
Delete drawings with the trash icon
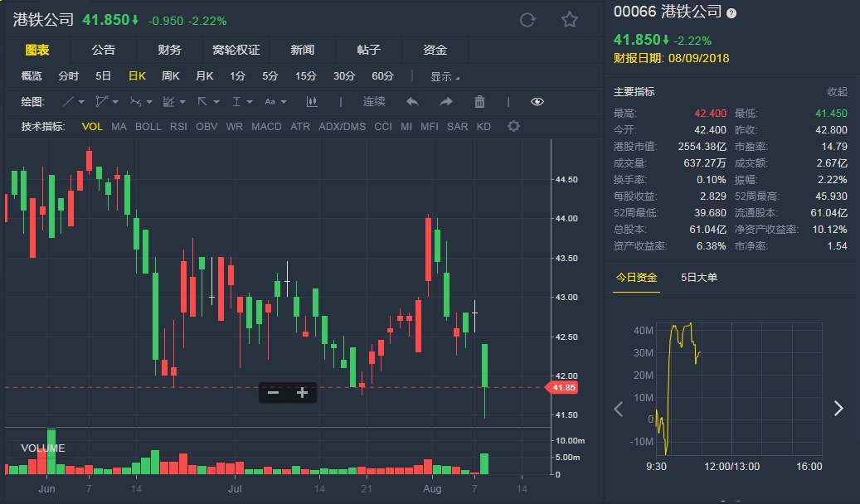tap(479, 101)
